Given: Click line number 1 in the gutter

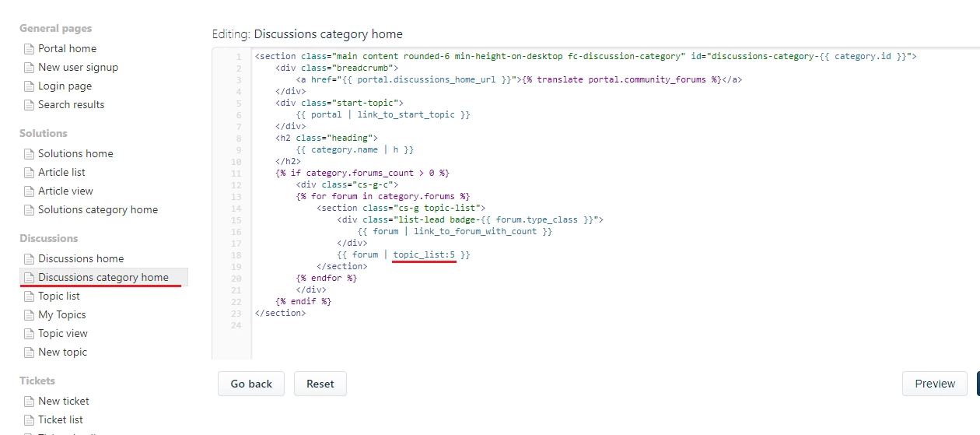Looking at the screenshot, I should 239,57.
